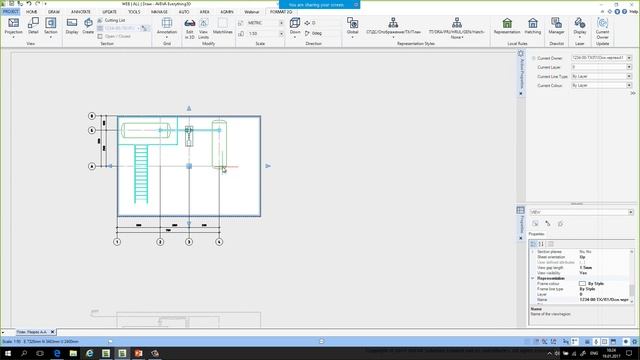This screenshot has height=360, width=640.
Task: Switch to the PROJECT tab
Action: point(11,12)
